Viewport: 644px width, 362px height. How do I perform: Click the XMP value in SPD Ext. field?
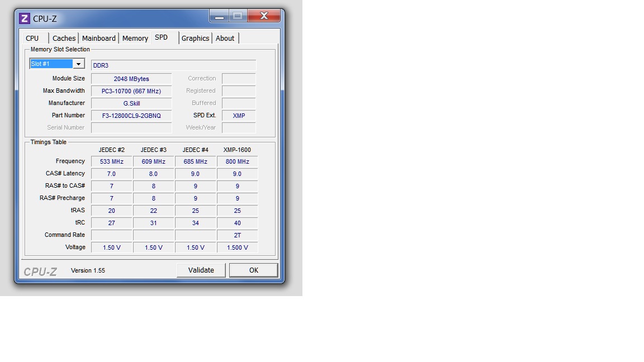[x=239, y=116]
